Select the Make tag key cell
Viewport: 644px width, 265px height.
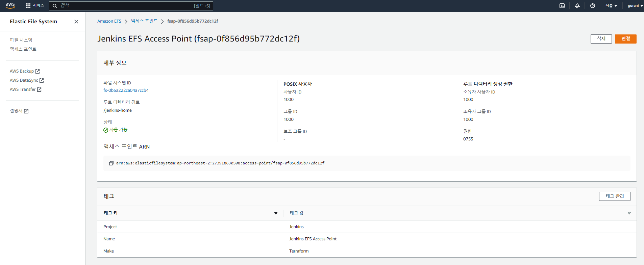click(x=108, y=251)
